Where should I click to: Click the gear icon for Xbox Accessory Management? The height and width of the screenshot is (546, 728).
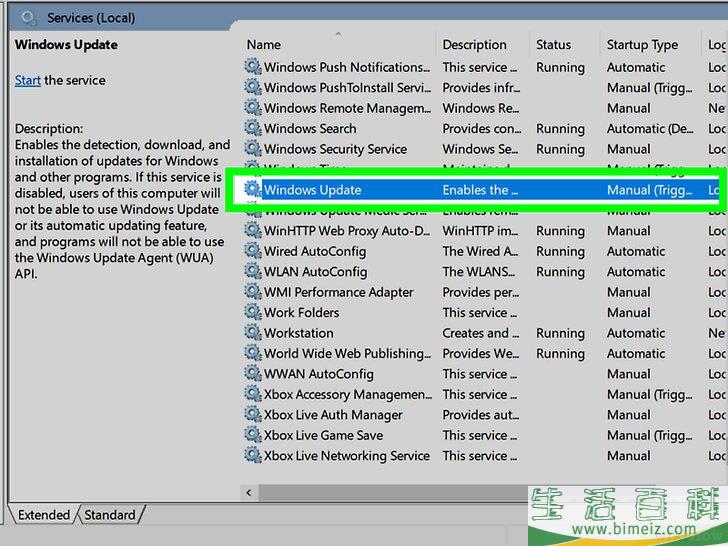pyautogui.click(x=253, y=394)
